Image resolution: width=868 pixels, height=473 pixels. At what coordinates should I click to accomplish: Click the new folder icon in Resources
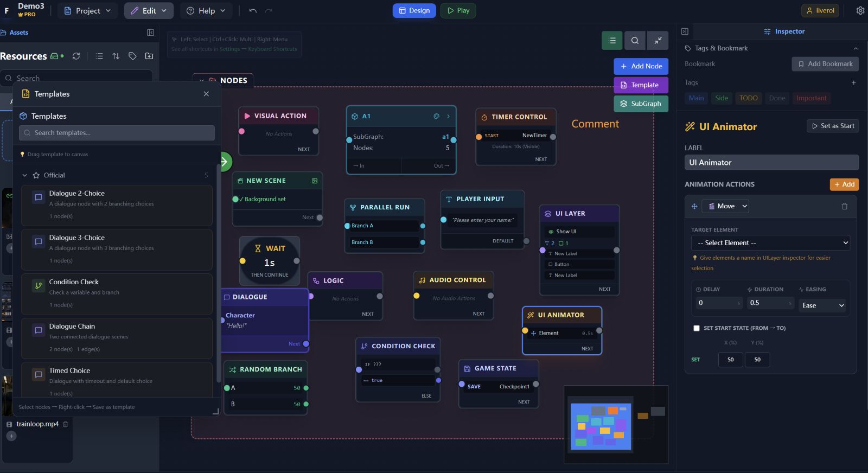(149, 56)
